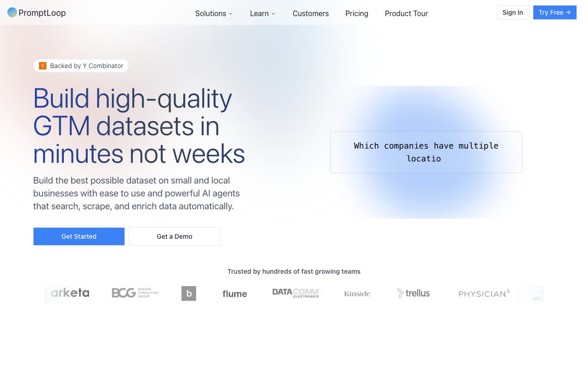Click the gray square b logo
Image resolution: width=588 pixels, height=368 pixels.
coord(189,293)
